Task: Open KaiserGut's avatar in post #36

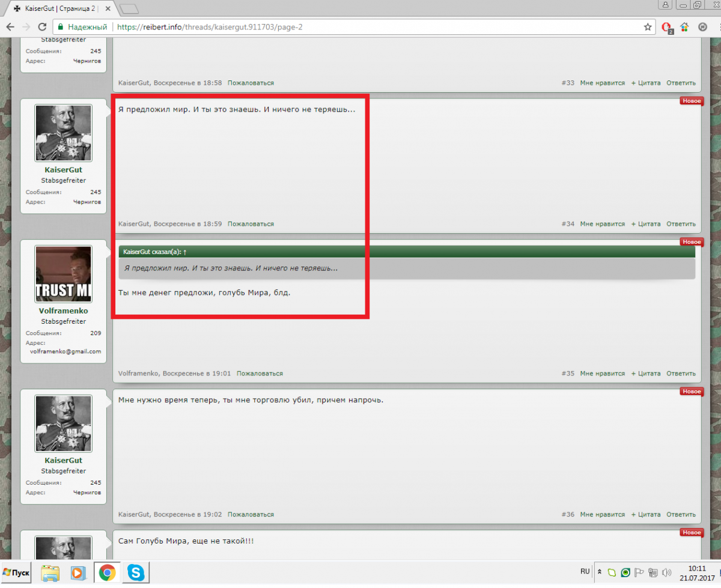Action: [63, 424]
